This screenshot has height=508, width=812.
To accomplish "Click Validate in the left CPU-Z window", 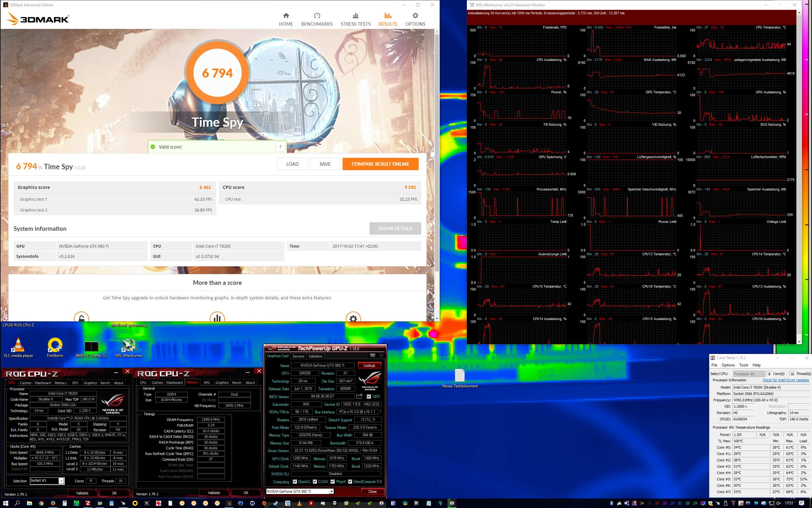I will [82, 493].
